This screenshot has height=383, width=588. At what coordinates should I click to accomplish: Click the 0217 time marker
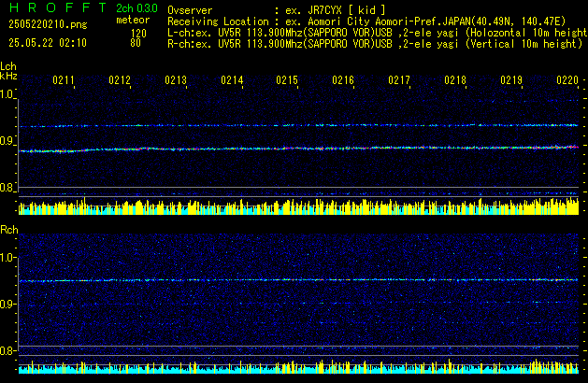coord(399,80)
